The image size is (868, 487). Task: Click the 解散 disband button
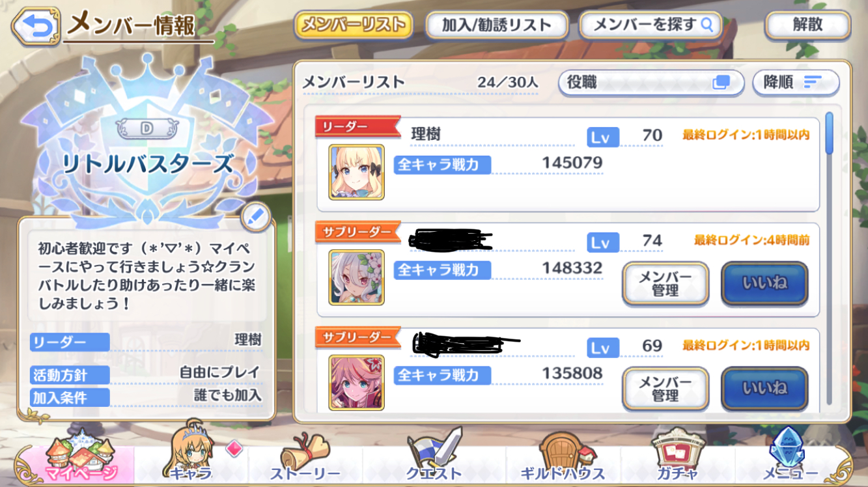click(x=807, y=25)
